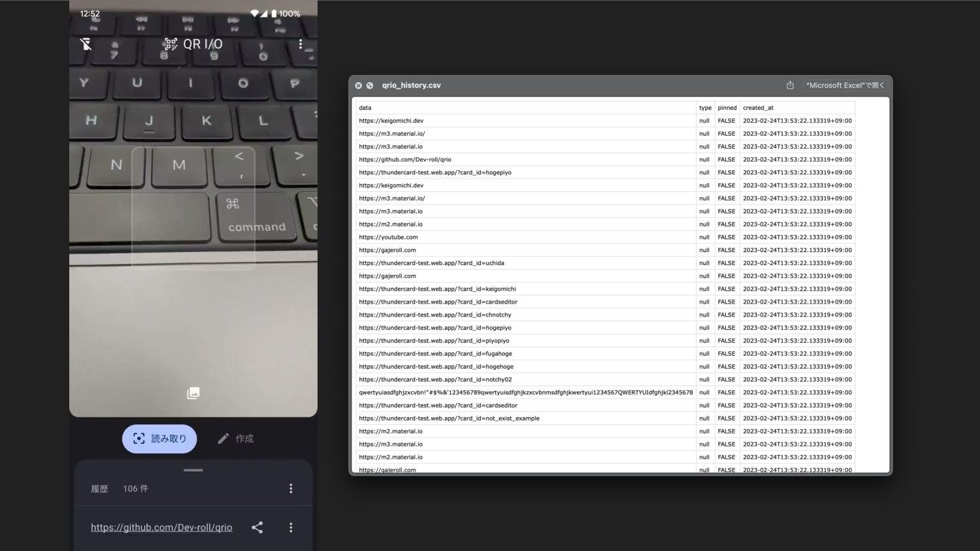Open the 履歴 history options menu
The height and width of the screenshot is (551, 980).
click(291, 488)
